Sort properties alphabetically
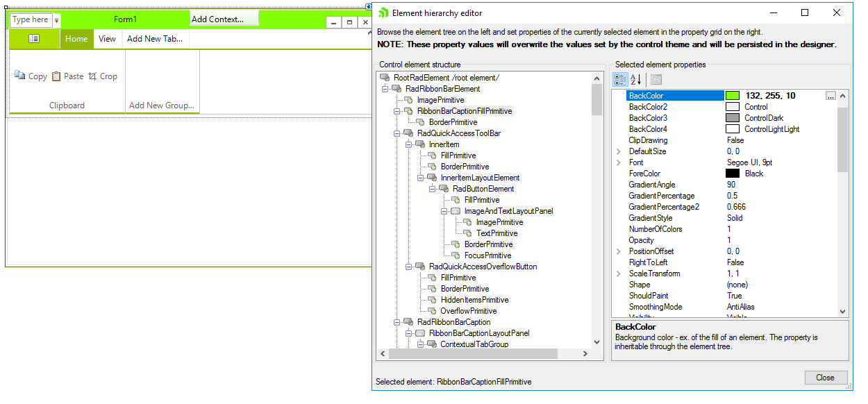The height and width of the screenshot is (404, 868). pyautogui.click(x=636, y=80)
